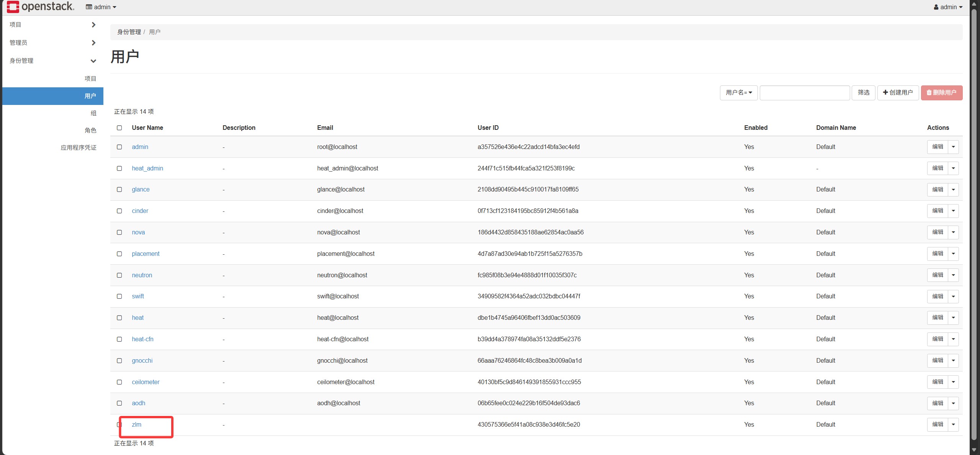980x455 pixels.
Task: Click 编辑 for the admin row
Action: [937, 147]
